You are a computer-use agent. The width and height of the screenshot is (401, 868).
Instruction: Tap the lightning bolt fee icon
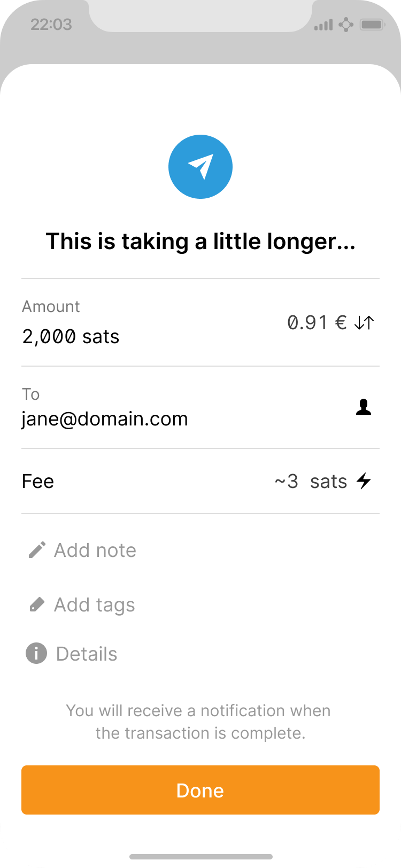pyautogui.click(x=364, y=481)
